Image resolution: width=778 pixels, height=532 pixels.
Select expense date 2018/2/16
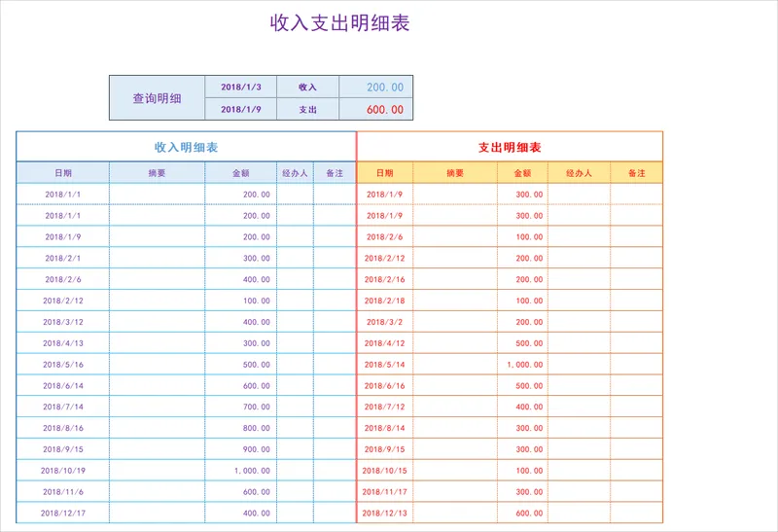(x=384, y=279)
